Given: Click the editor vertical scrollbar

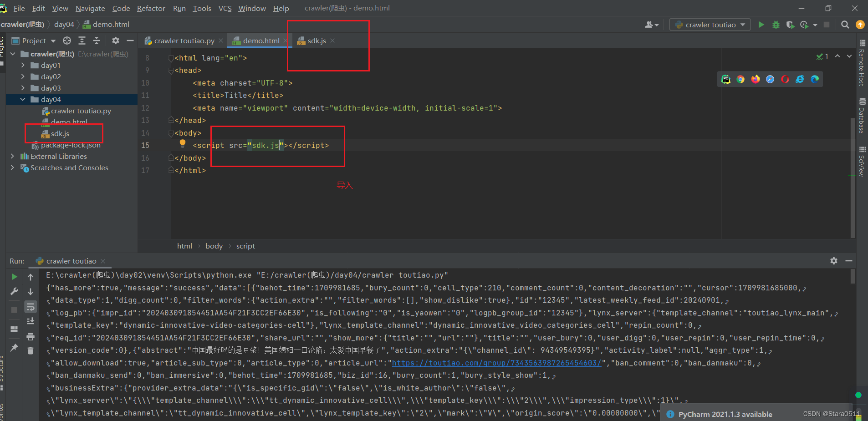Looking at the screenshot, I should pyautogui.click(x=853, y=178).
